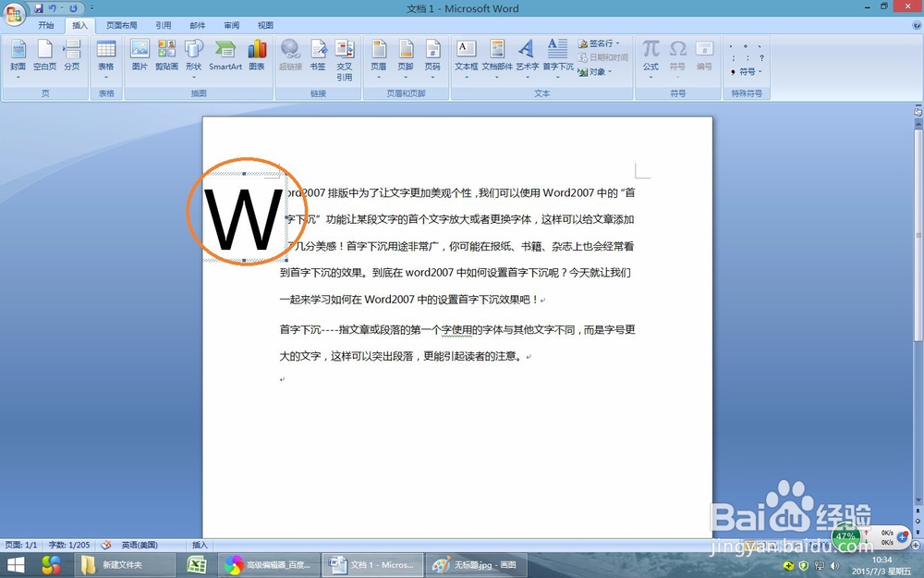Open Word help question mark icon

tap(917, 25)
